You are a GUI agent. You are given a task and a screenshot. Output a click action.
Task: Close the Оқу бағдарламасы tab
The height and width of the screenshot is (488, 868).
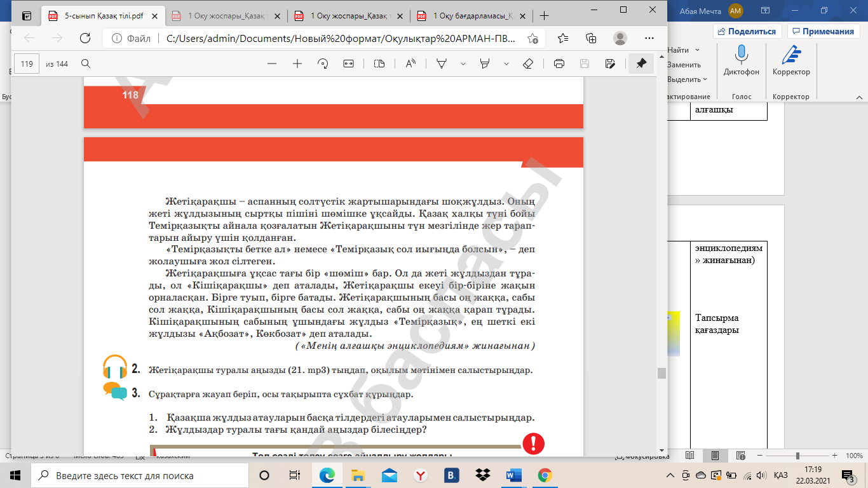coord(521,16)
